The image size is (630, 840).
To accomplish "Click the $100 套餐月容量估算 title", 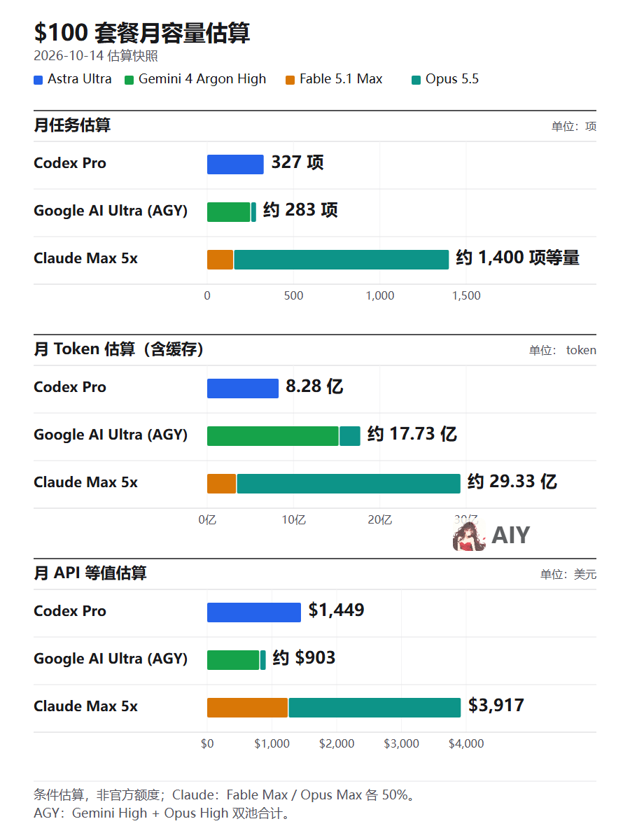I will point(142,33).
